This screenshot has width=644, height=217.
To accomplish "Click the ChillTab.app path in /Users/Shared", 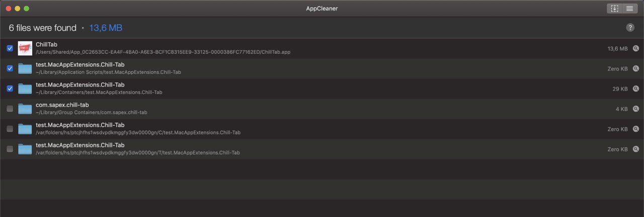I will pos(163,52).
